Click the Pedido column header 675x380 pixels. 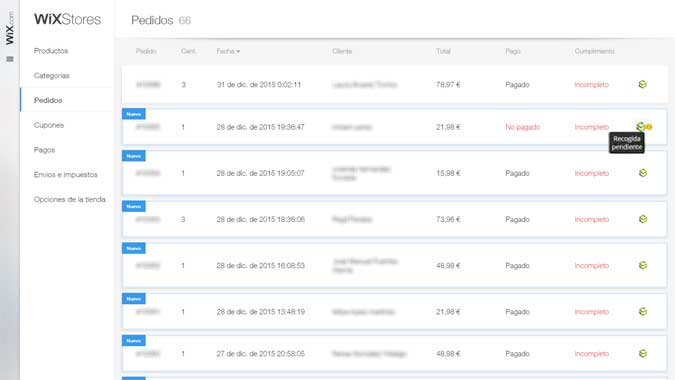(x=146, y=51)
